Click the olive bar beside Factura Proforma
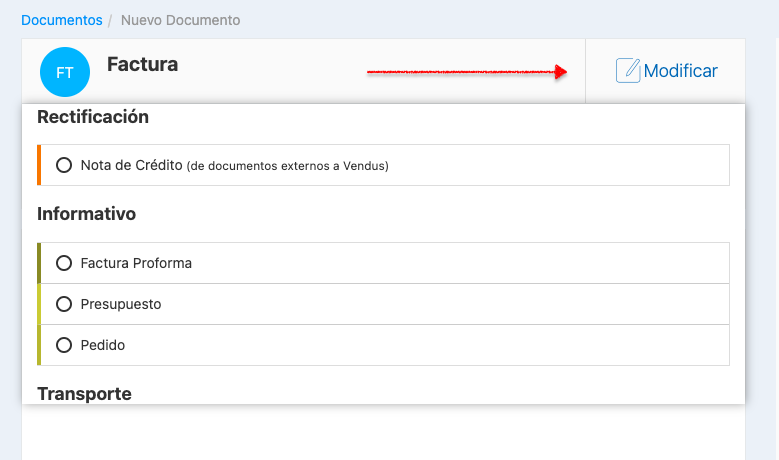Screen dimensions: 779x460 39,263
